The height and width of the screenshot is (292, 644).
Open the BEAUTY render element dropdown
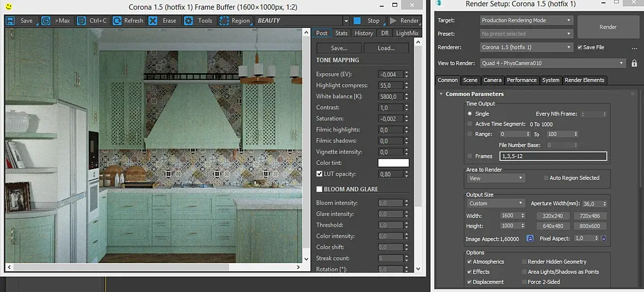pyautogui.click(x=302, y=21)
